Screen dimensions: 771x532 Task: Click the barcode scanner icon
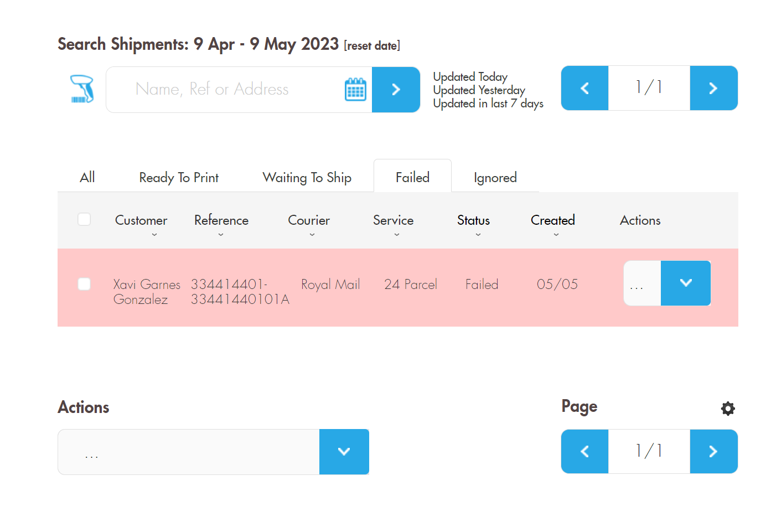pos(82,89)
